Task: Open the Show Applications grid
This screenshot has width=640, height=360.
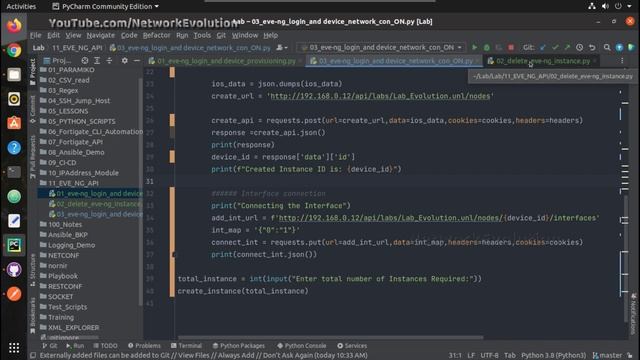Action: tap(14, 347)
